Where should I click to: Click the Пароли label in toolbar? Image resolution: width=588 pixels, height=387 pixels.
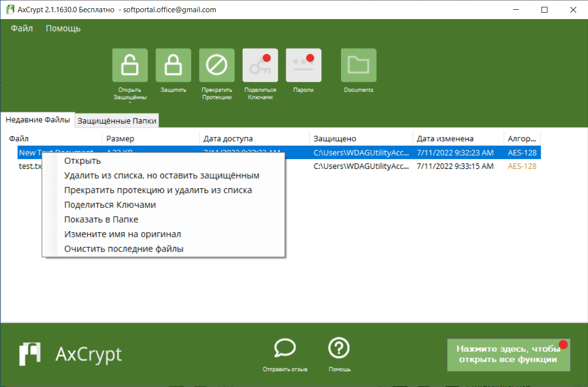tap(303, 90)
